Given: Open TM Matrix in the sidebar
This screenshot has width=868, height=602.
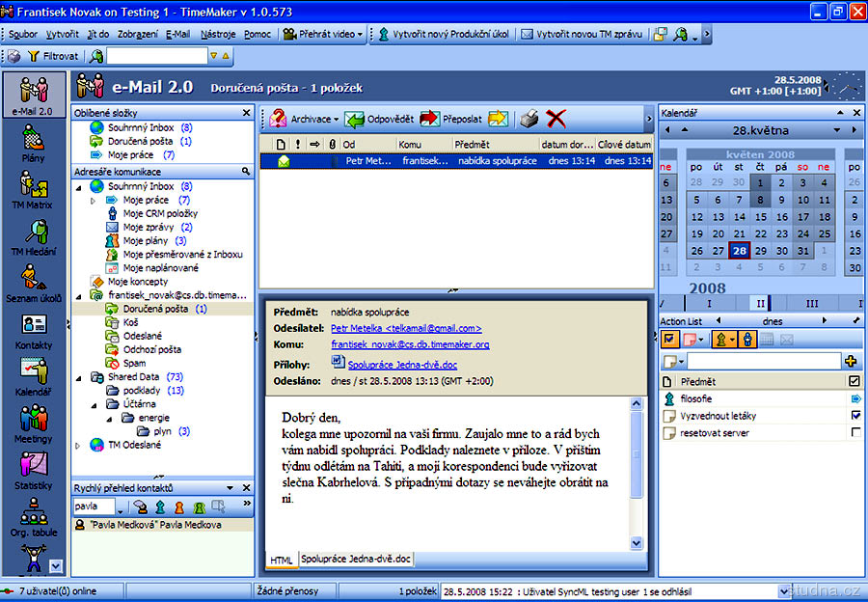Looking at the screenshot, I should coord(33,189).
